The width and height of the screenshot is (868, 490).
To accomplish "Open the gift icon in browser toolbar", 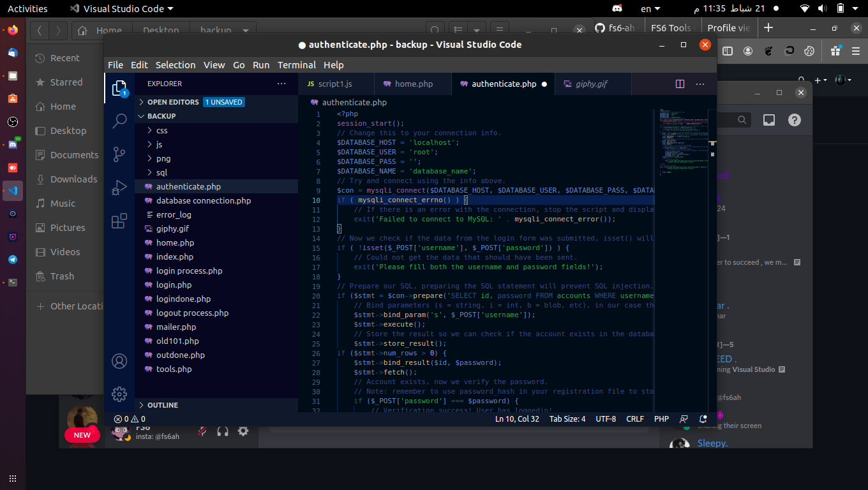I will [835, 51].
